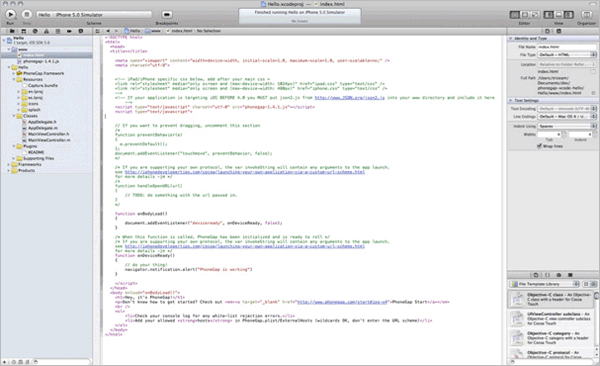
Task: Open the Organizer window
Action: click(587, 15)
